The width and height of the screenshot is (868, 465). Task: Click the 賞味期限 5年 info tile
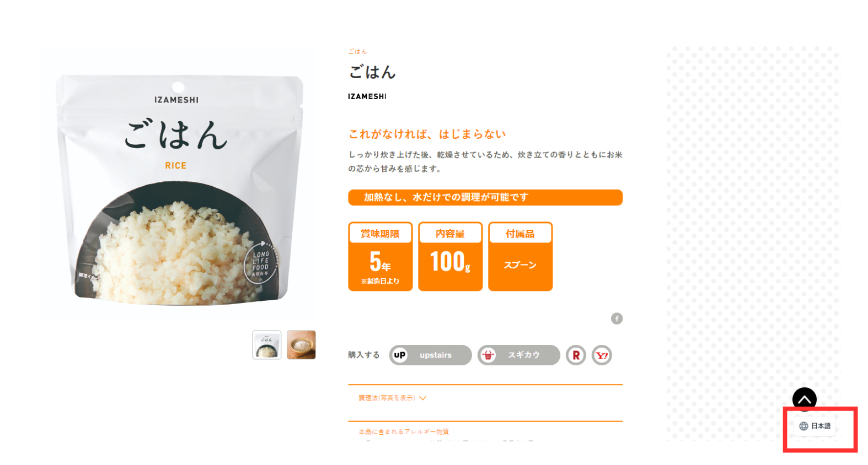coord(381,256)
